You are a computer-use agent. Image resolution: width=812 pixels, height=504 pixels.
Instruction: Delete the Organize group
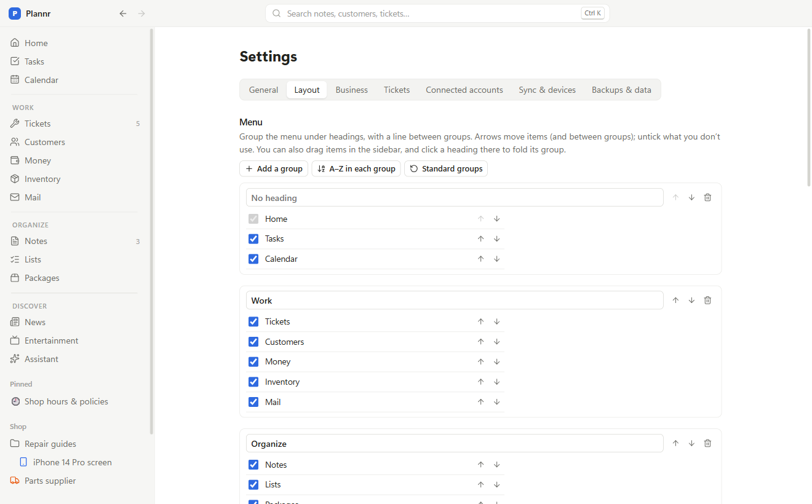pos(707,443)
